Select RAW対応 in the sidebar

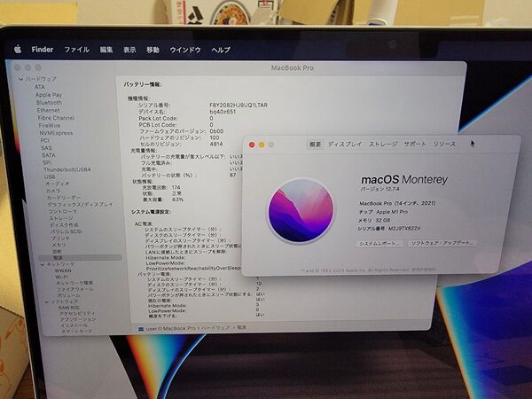69,308
